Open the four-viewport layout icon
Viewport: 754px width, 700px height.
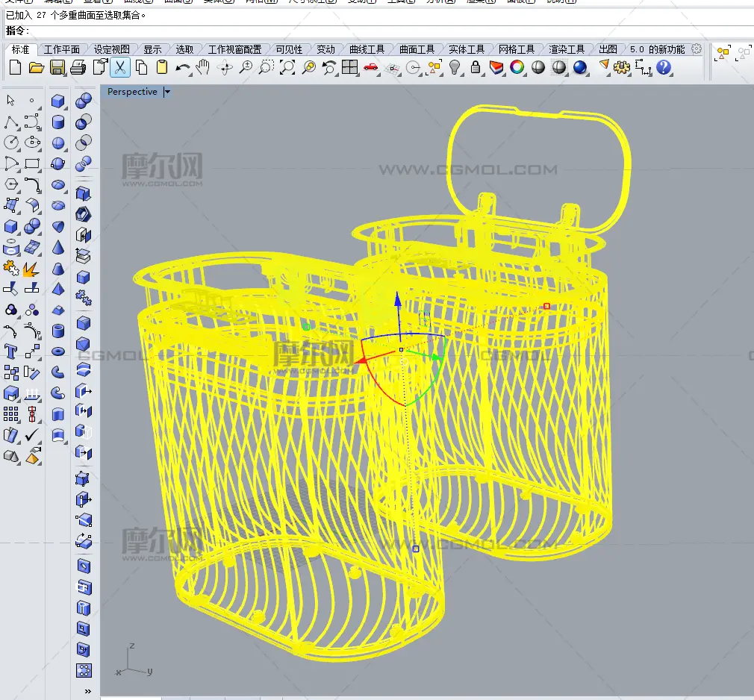349,68
